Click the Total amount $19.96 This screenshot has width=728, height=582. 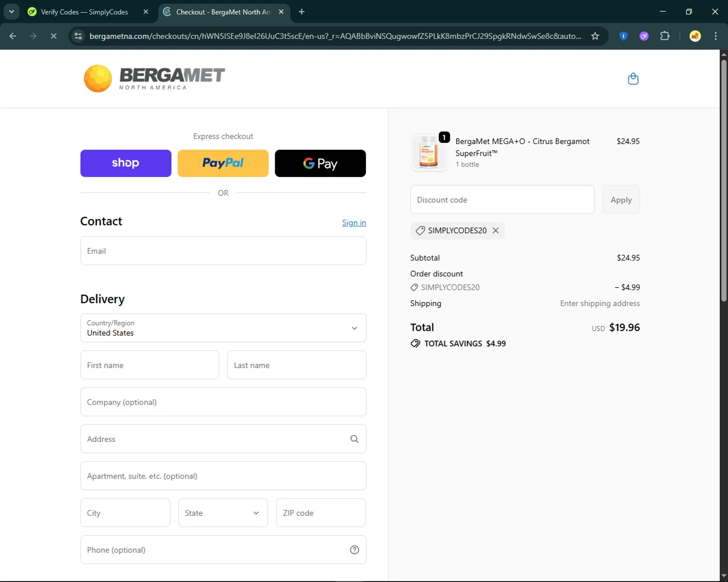pyautogui.click(x=625, y=327)
